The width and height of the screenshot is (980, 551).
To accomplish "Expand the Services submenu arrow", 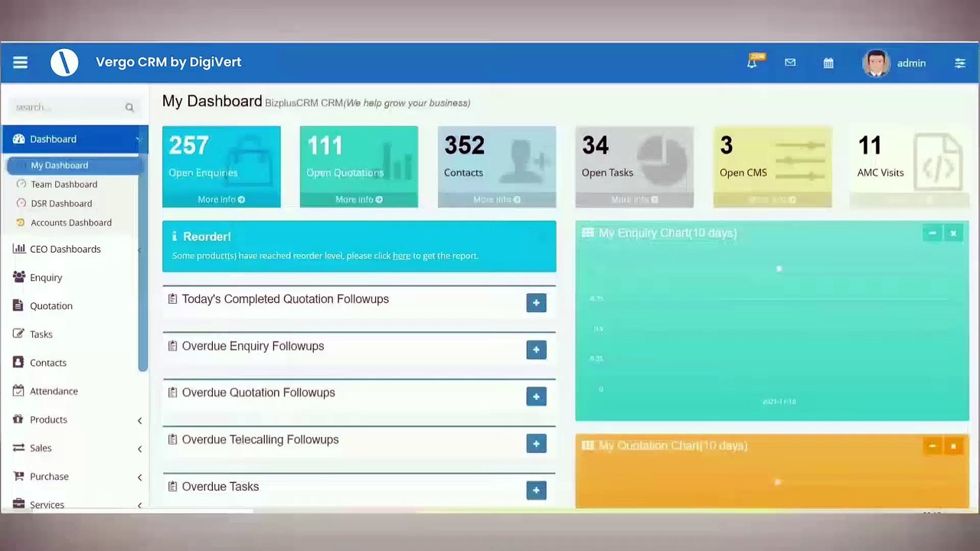I will coord(139,505).
